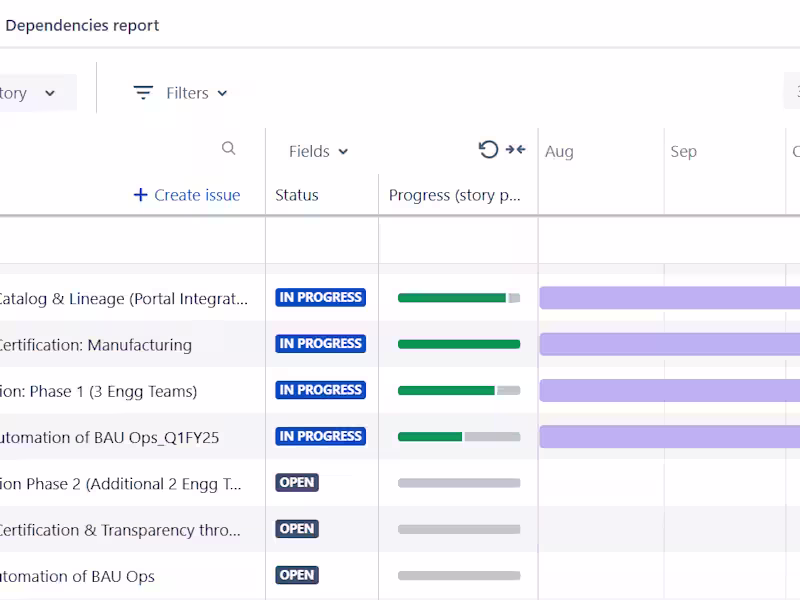Click the plus icon for Create issue
This screenshot has width=800, height=600.
[x=141, y=195]
